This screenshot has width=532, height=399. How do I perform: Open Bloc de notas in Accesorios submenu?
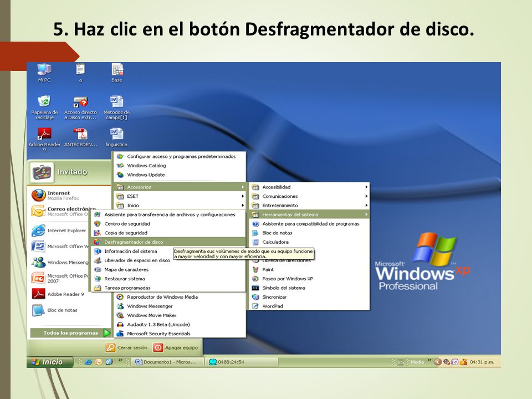click(x=309, y=233)
